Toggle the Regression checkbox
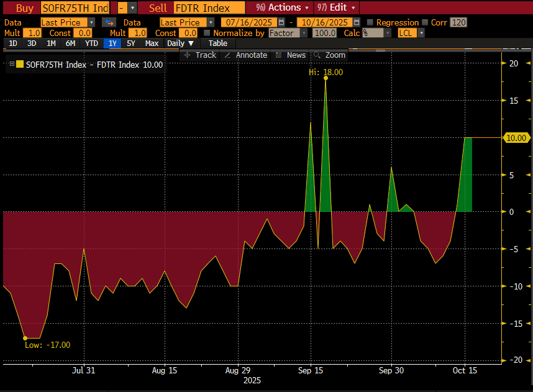 click(370, 22)
